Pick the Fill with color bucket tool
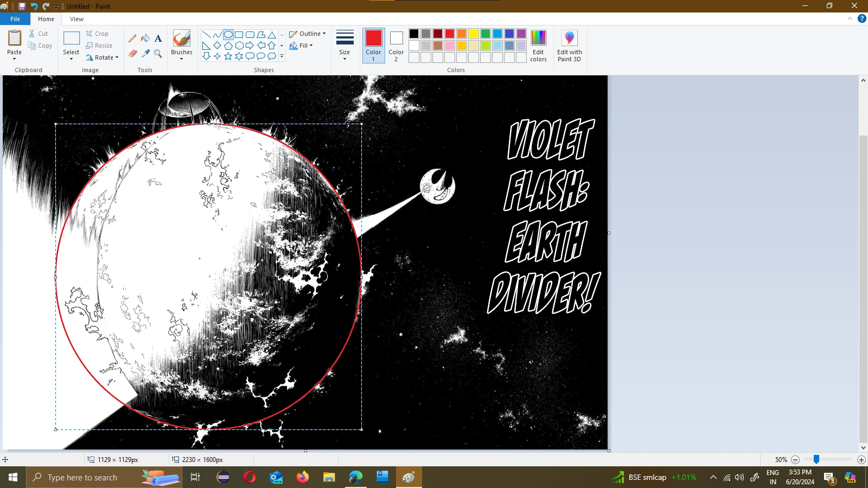The width and height of the screenshot is (868, 488). 145,38
